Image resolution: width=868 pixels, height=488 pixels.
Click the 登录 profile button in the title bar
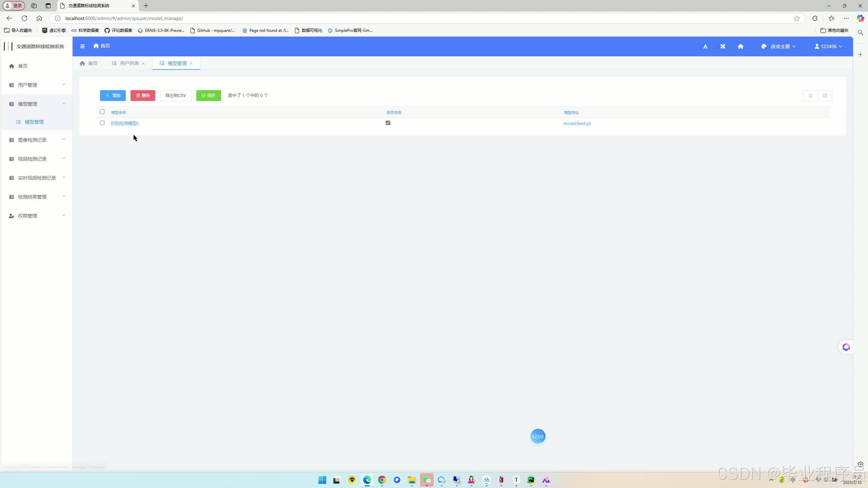click(x=14, y=6)
